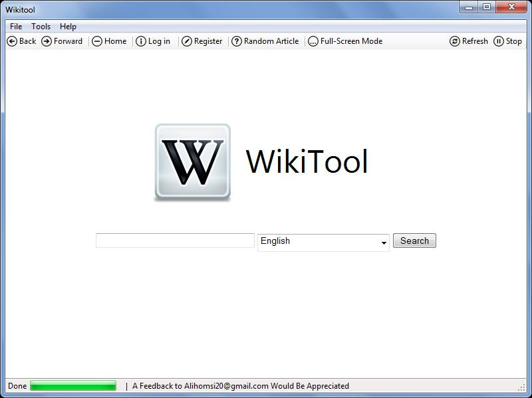Minimize the Wikitool window

click(469, 7)
